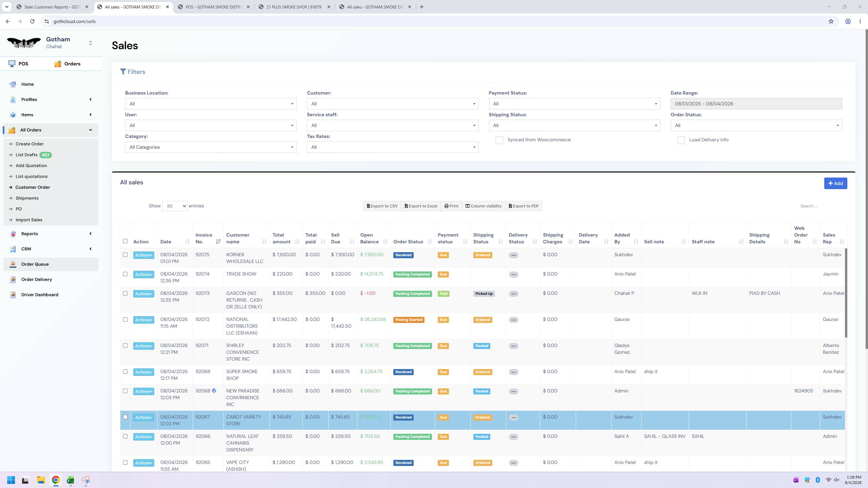Bookmark this page with the star icon
Screen dimensions: 868x488
click(831, 21)
